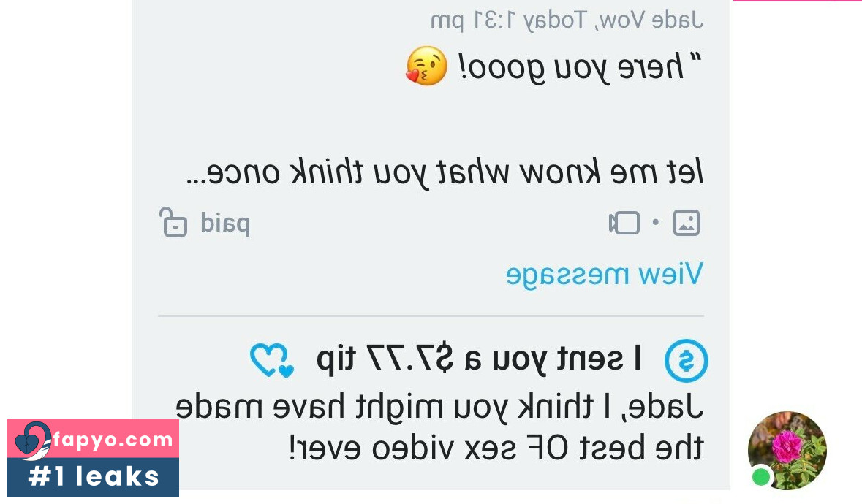862x504 pixels.
Task: Click the mirrored 'paid' label
Action: 225,223
